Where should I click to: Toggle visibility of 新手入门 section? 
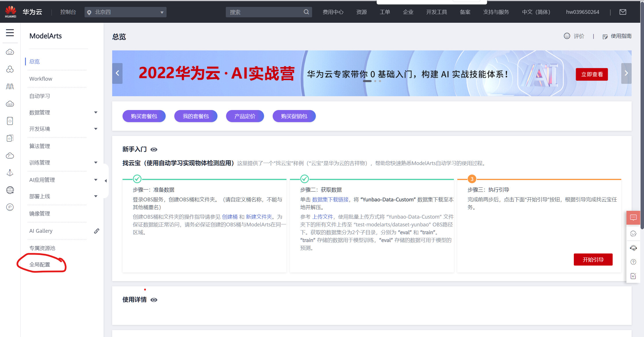pos(154,149)
